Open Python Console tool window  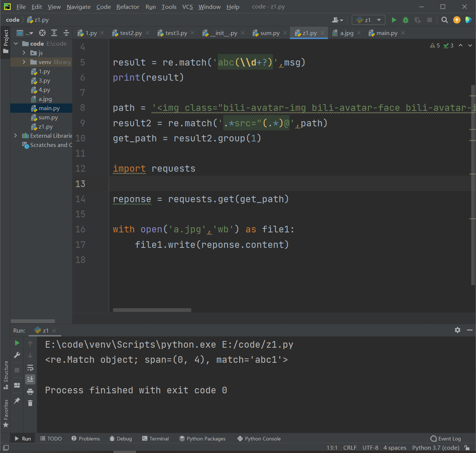[259, 439]
